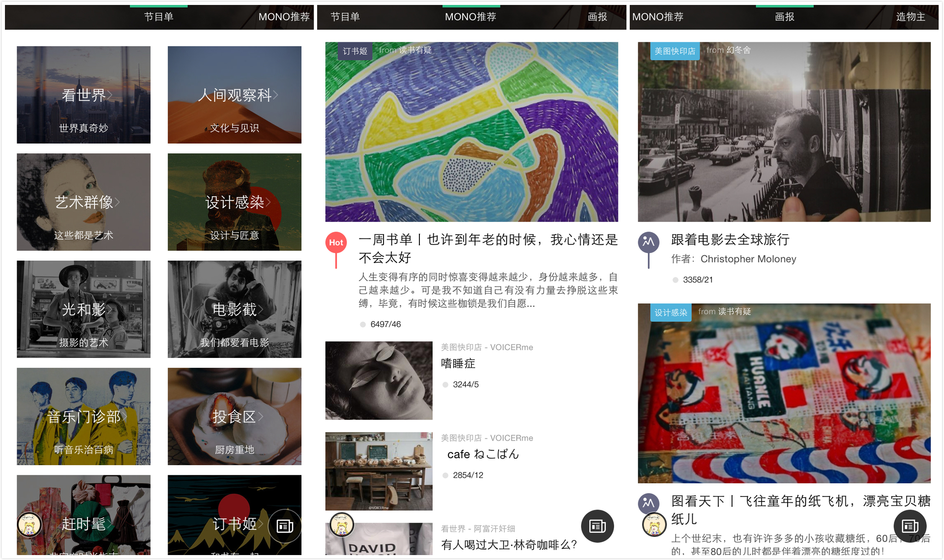Open the 美图快印店 tag label
Screen dimensions: 944x560
[675, 51]
